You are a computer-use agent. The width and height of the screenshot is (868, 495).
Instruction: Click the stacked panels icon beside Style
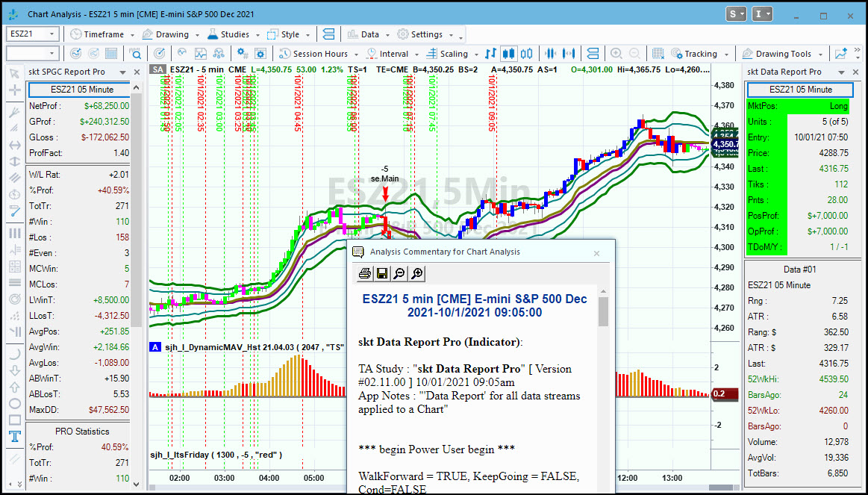[x=329, y=34]
